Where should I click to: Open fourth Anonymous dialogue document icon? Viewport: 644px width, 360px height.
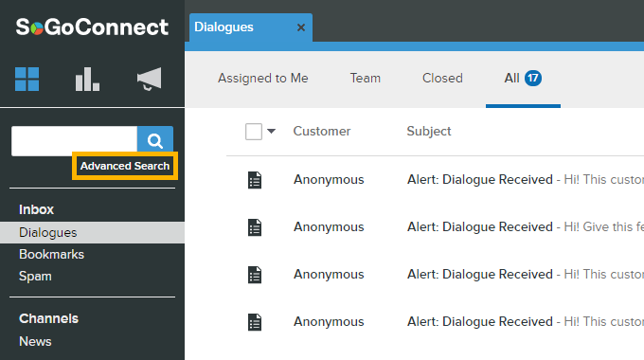point(255,322)
